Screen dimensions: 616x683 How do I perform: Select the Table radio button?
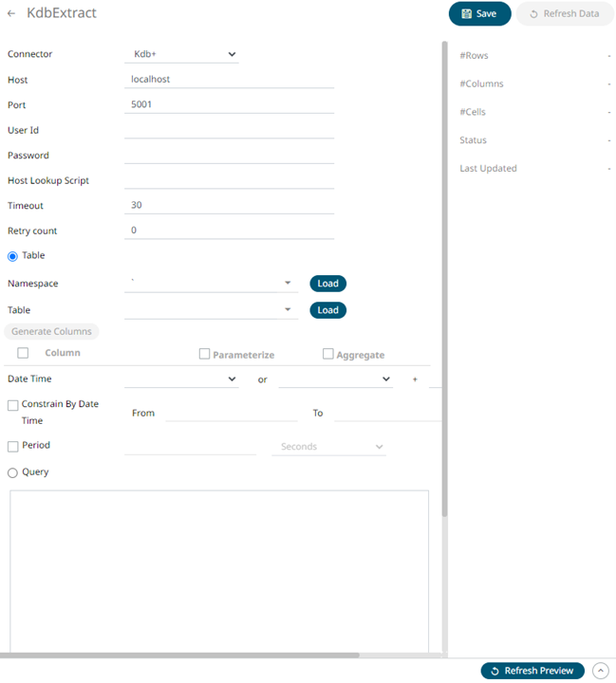[12, 256]
